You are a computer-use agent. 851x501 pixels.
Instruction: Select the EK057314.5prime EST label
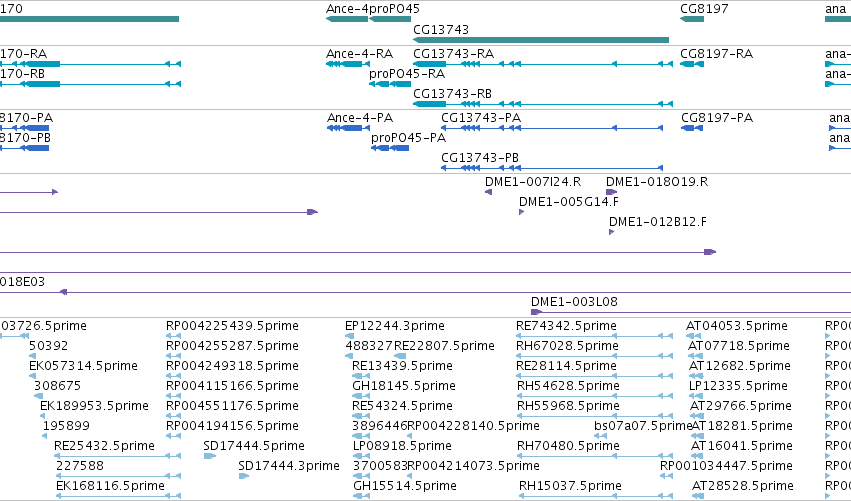pos(84,366)
